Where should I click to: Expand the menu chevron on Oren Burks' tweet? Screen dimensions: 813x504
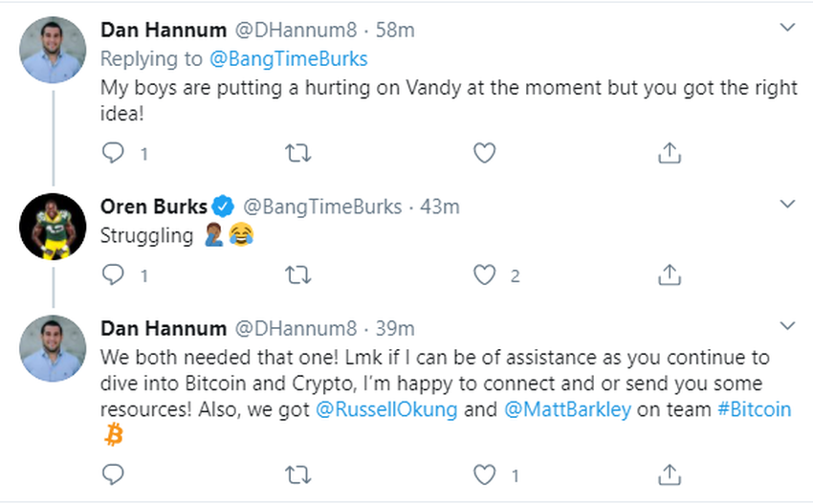point(787,205)
